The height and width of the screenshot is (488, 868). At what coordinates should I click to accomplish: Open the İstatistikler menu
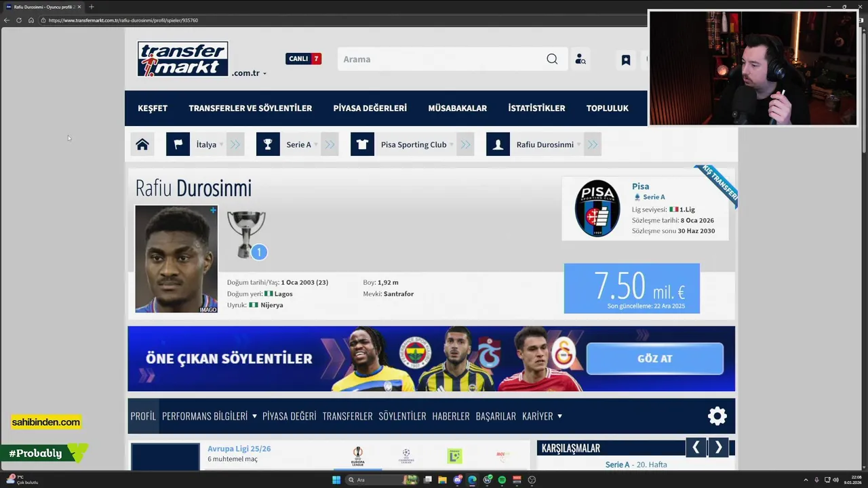[536, 108]
